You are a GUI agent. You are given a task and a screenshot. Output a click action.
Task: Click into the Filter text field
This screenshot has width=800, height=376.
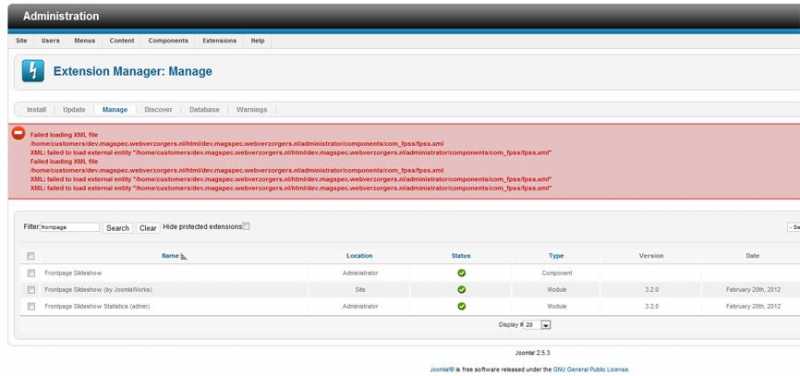pos(69,228)
